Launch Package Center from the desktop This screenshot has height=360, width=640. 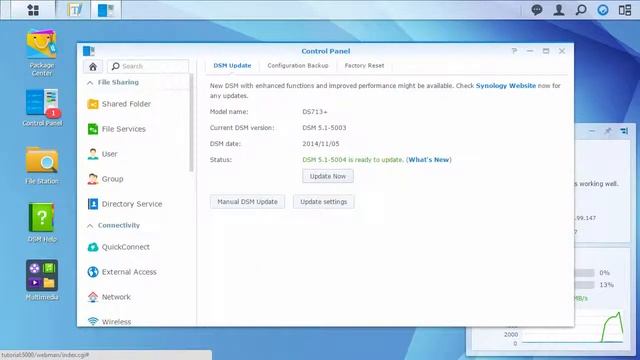(42, 53)
